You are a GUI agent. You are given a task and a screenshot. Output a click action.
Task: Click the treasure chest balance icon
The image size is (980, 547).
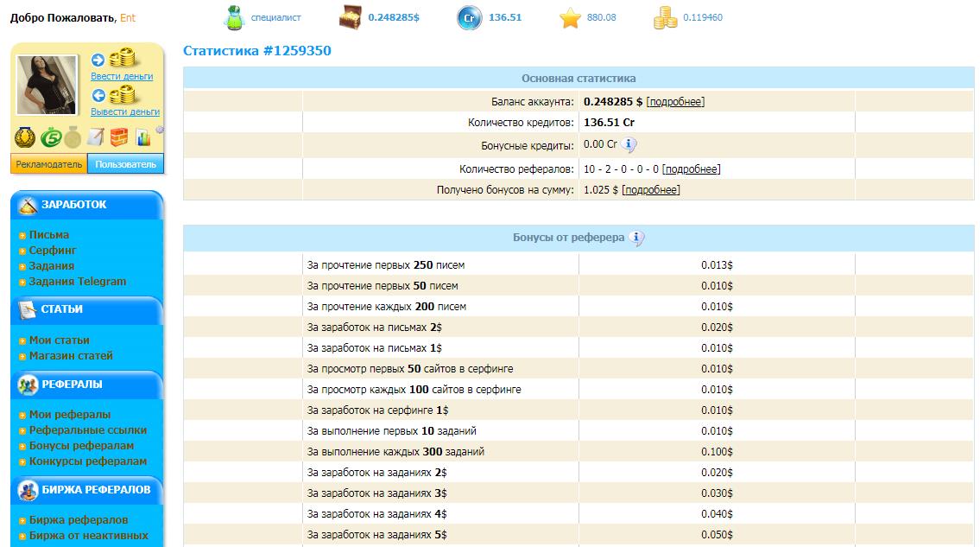350,17
